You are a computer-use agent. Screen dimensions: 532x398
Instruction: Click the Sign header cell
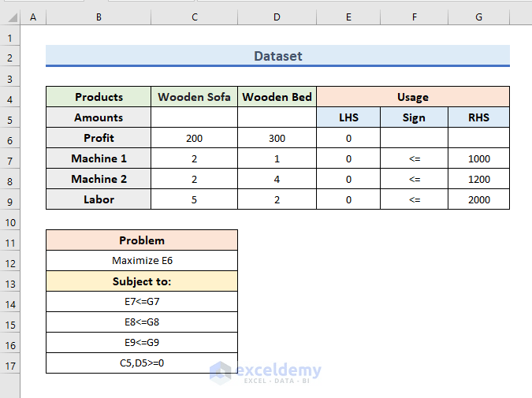pyautogui.click(x=415, y=117)
